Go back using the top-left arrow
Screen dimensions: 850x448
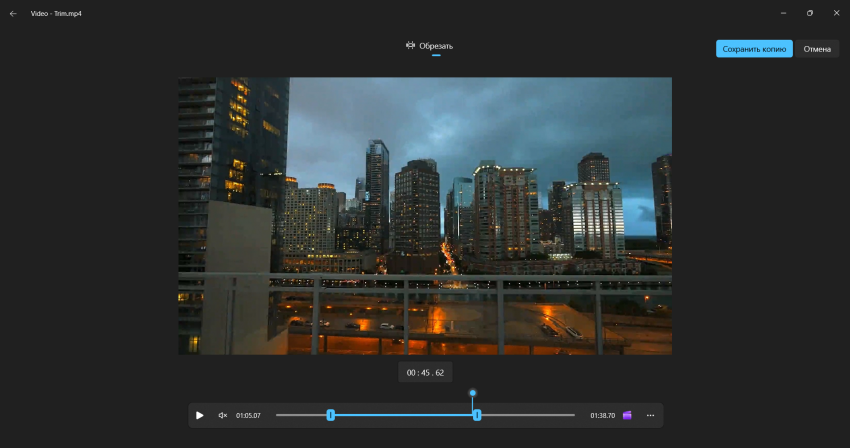(13, 14)
